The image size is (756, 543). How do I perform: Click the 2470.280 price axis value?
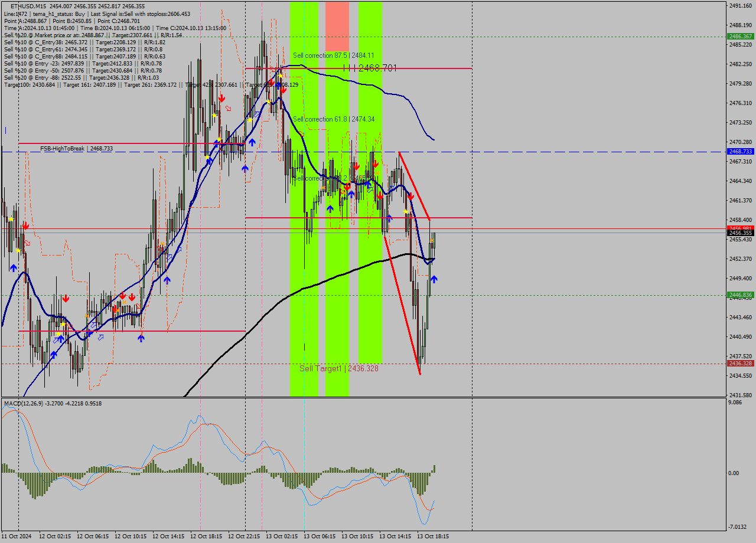(x=741, y=142)
